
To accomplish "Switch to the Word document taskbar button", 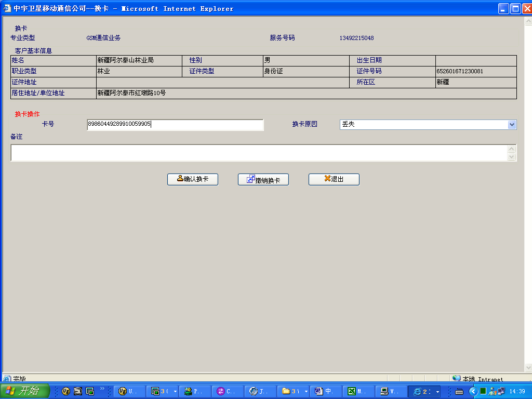I will pos(326,391).
